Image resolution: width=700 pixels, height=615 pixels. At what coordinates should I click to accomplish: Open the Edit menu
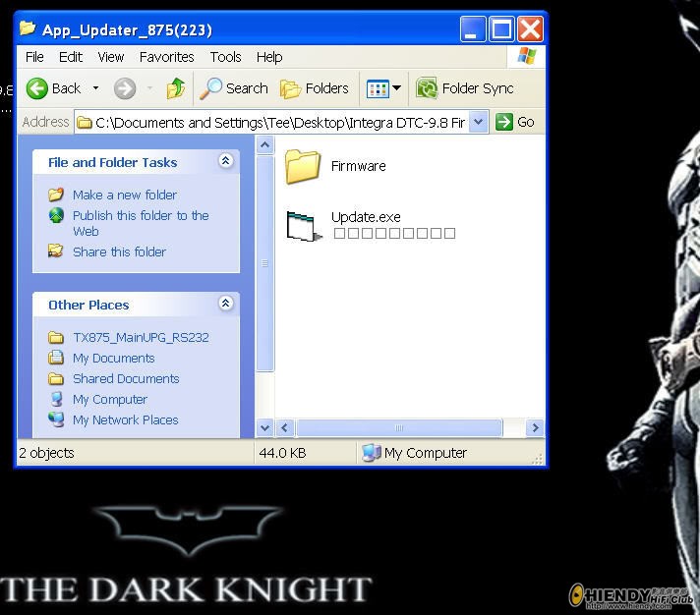coord(71,57)
